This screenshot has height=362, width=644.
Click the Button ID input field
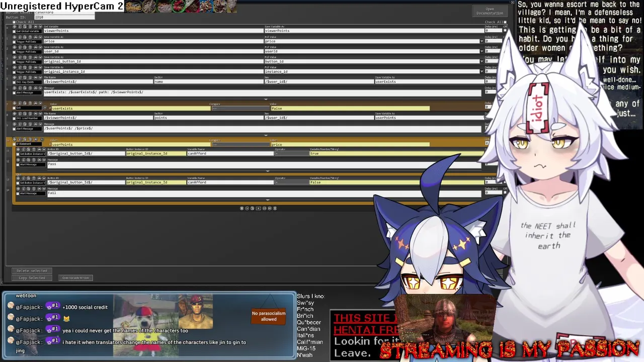pos(64,17)
